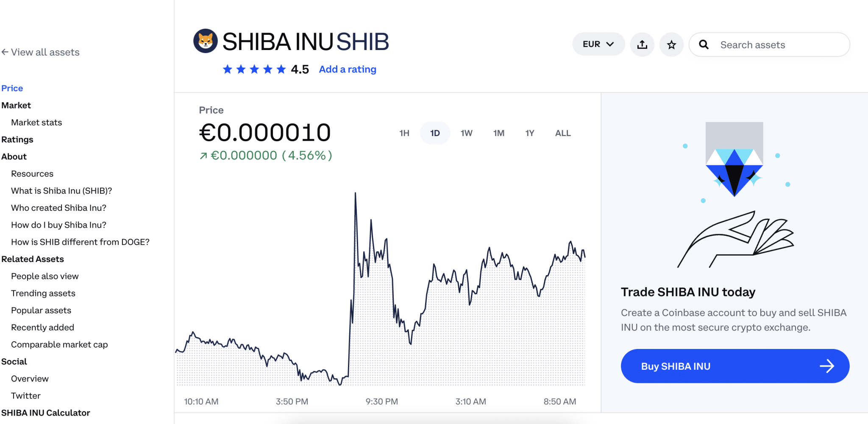Click the green upward trend arrow
The image size is (868, 424).
[204, 155]
